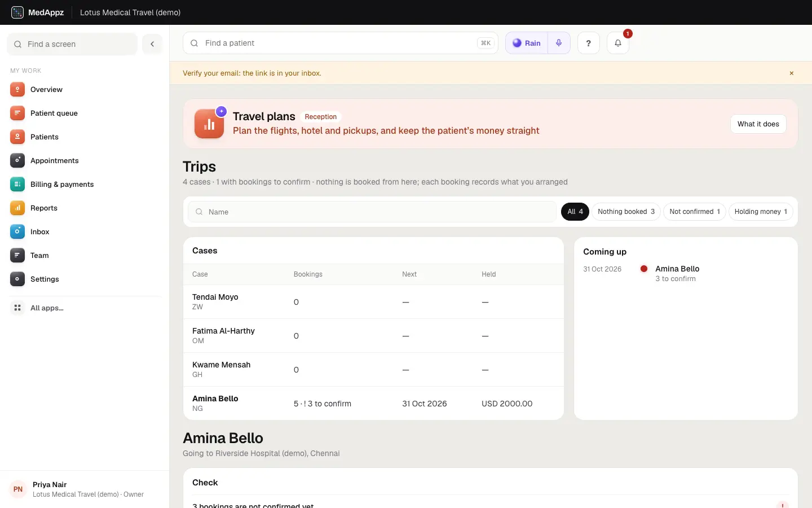
Task: Click the Travel plans app icon
Action: pyautogui.click(x=209, y=124)
